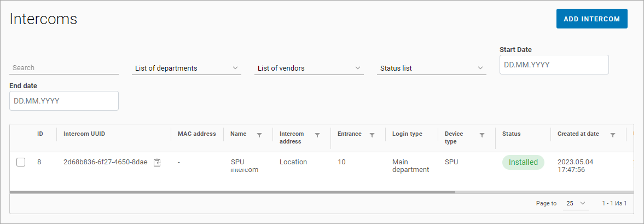Image resolution: width=644 pixels, height=224 pixels.
Task: Open the Device type column filter
Action: [x=482, y=135]
